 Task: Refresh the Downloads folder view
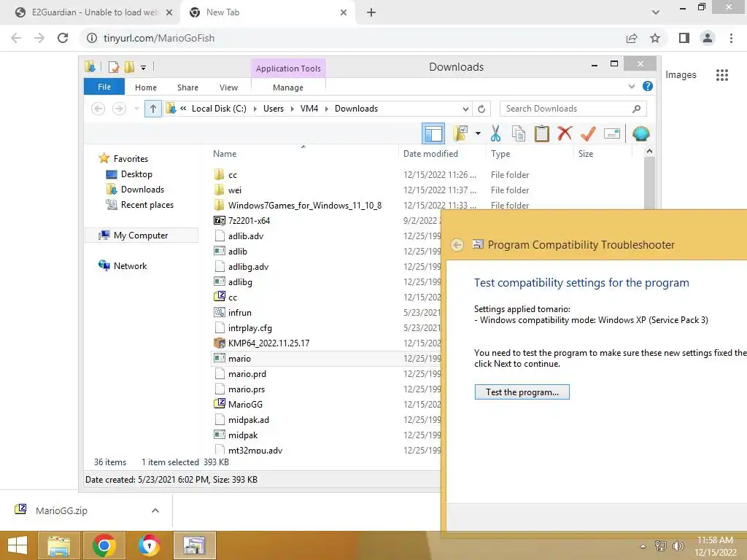click(481, 109)
